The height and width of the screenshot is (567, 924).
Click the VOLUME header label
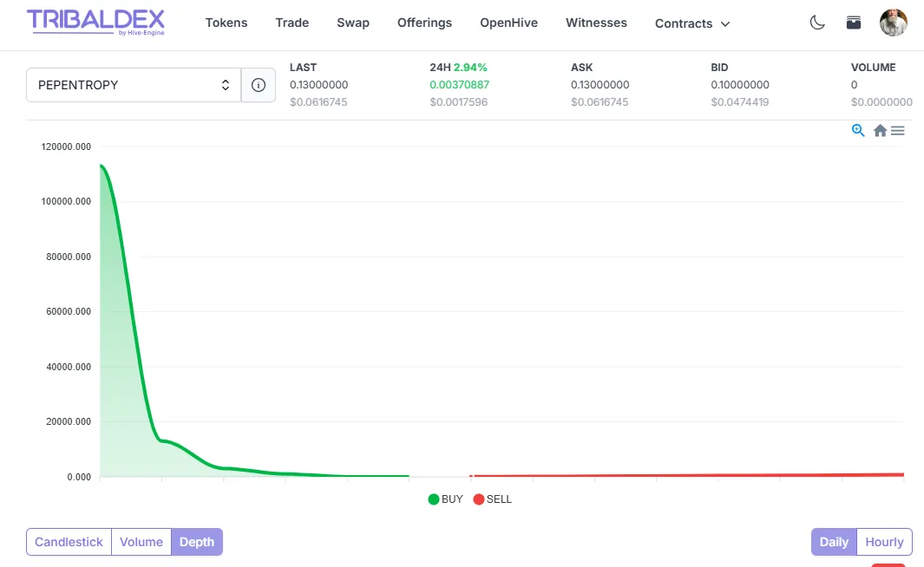[x=874, y=67]
